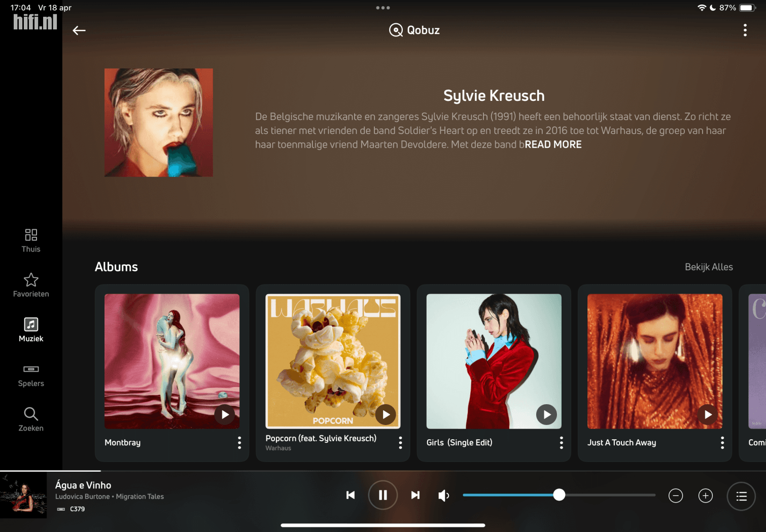Open options for Just A Touch Away
Image resolution: width=766 pixels, height=532 pixels.
pos(722,443)
